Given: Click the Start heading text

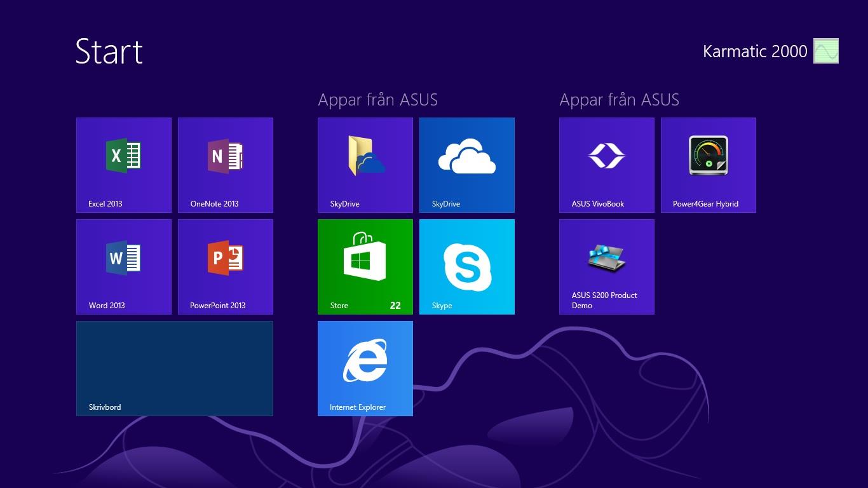Looking at the screenshot, I should (109, 51).
